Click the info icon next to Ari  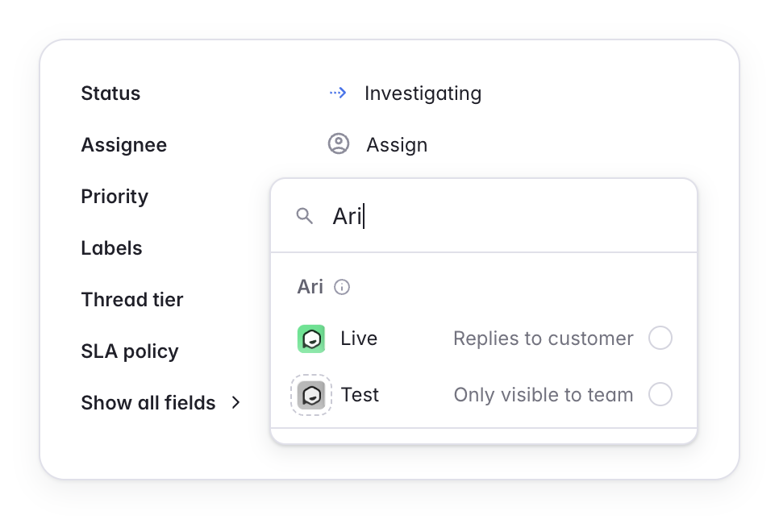(x=342, y=287)
